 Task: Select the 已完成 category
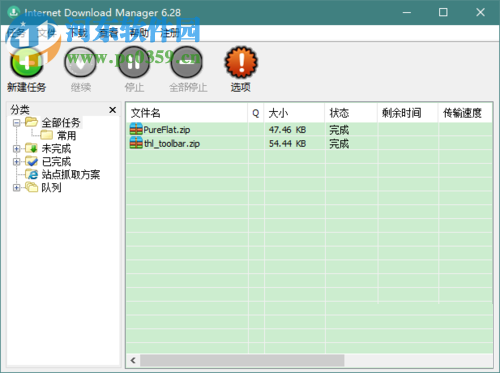tap(56, 162)
